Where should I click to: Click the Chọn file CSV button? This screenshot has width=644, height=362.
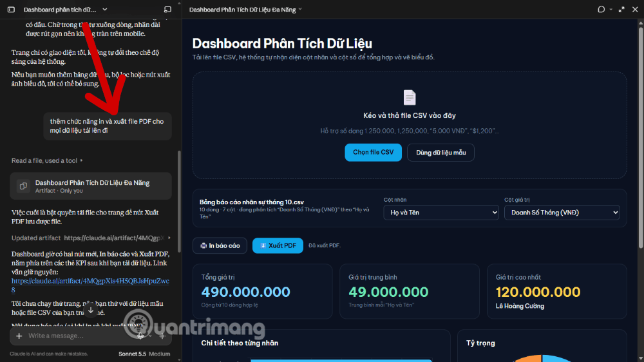click(x=373, y=153)
